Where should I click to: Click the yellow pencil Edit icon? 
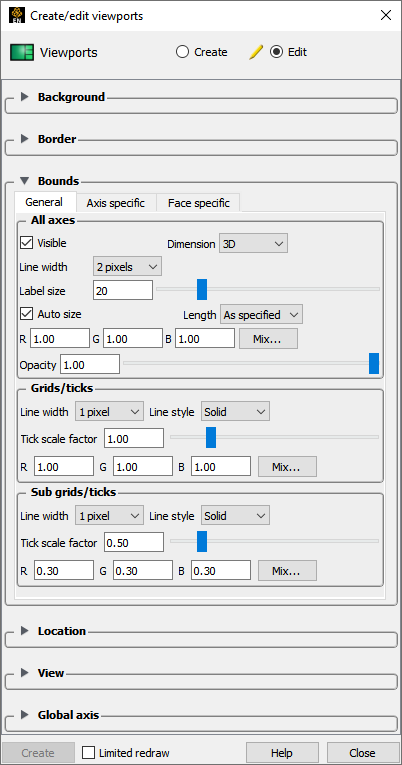coord(256,52)
